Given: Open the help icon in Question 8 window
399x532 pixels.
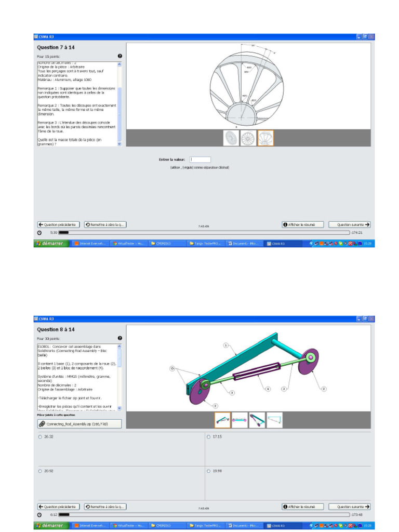Looking at the screenshot, I should [120, 338].
